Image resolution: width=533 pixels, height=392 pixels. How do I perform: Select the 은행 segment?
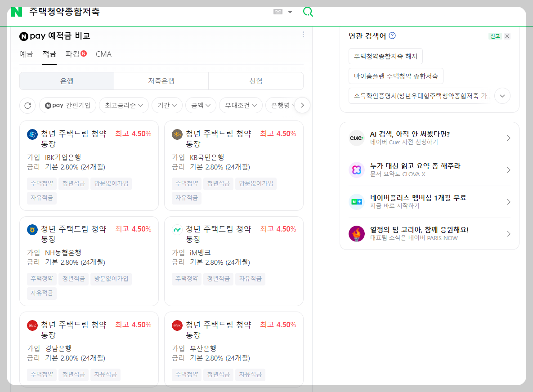click(67, 81)
